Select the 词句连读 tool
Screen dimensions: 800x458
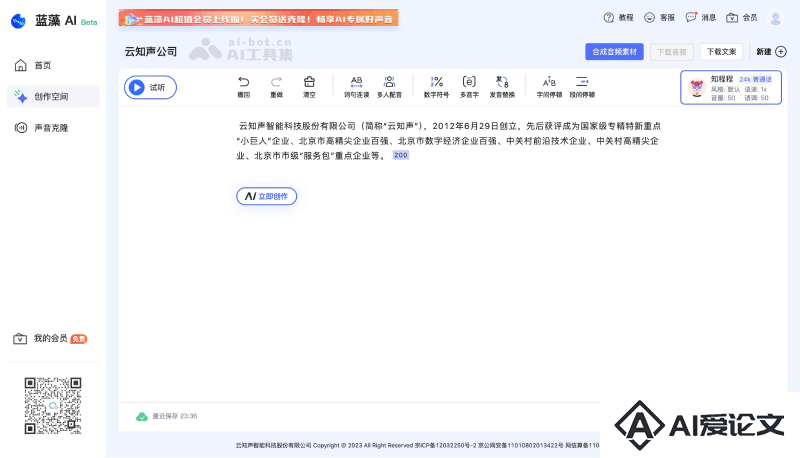tap(356, 86)
